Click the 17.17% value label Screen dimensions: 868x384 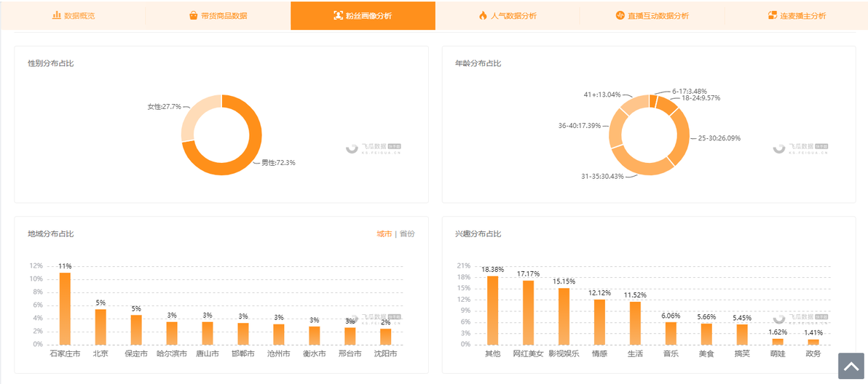pyautogui.click(x=528, y=274)
